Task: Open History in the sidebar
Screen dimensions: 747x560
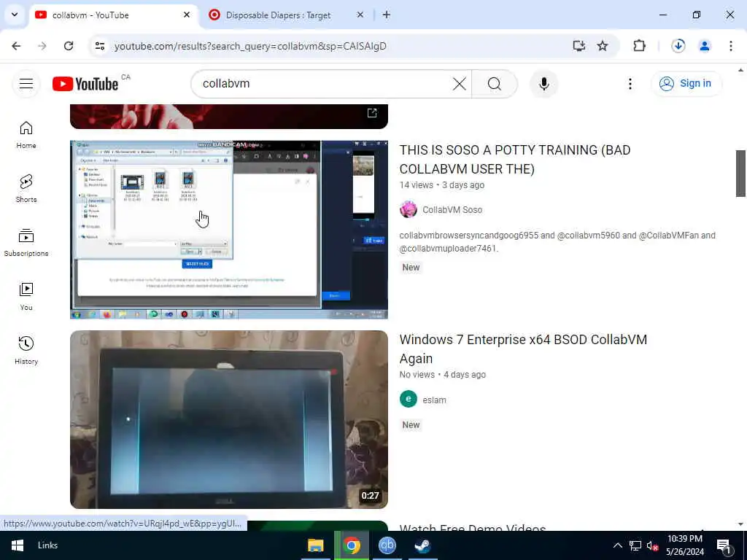Action: (x=26, y=350)
